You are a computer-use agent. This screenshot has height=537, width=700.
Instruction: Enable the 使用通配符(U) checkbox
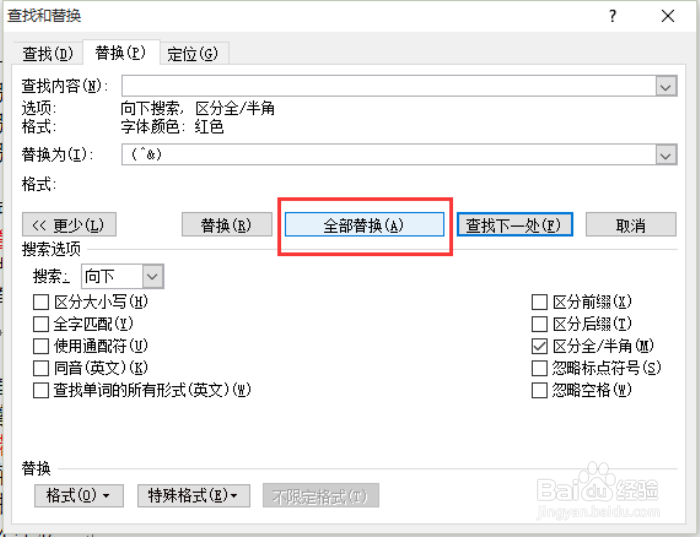tap(41, 346)
